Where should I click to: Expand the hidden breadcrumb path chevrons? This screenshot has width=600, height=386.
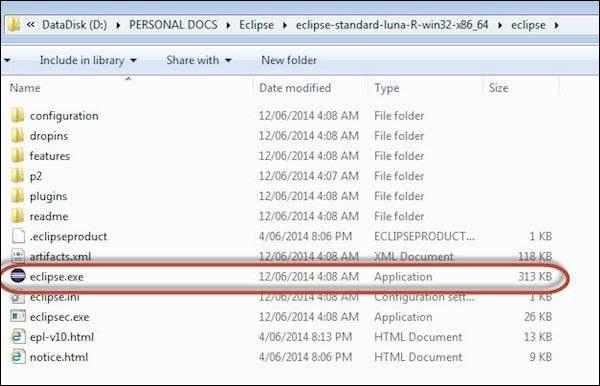coord(31,25)
